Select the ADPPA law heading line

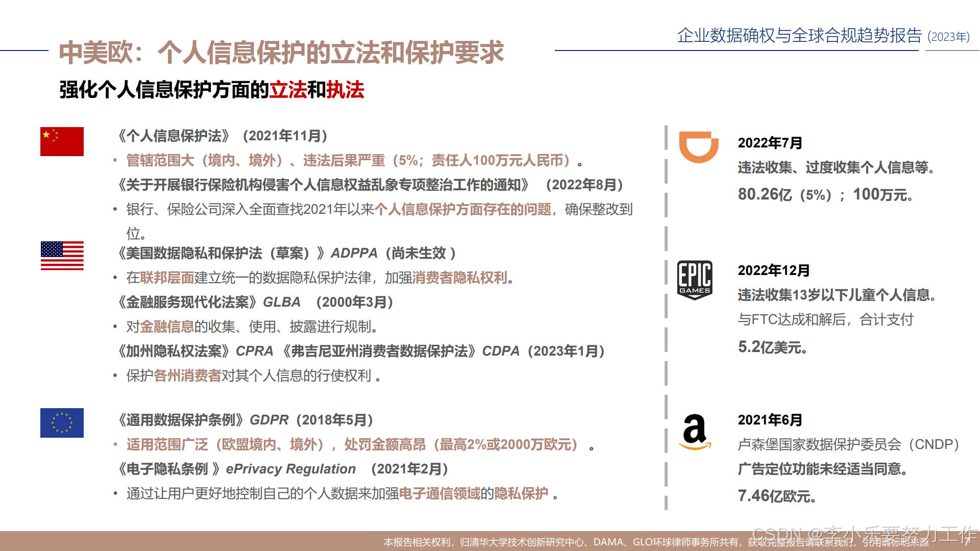pos(287,253)
